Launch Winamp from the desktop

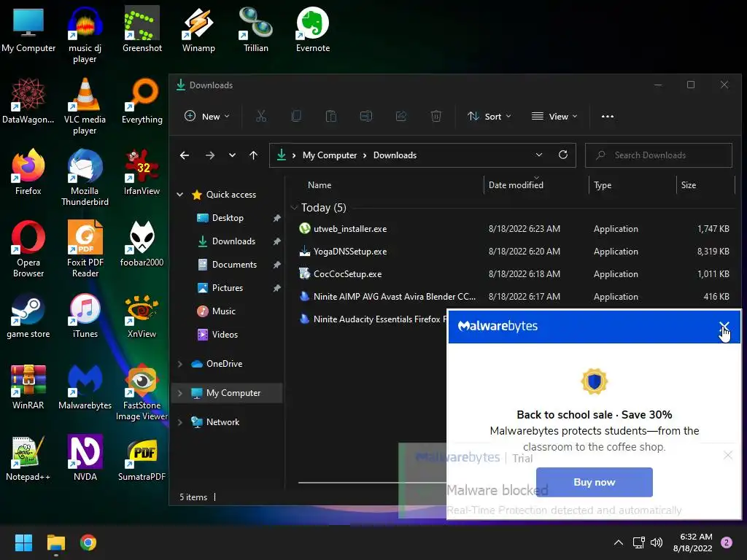coord(198,29)
